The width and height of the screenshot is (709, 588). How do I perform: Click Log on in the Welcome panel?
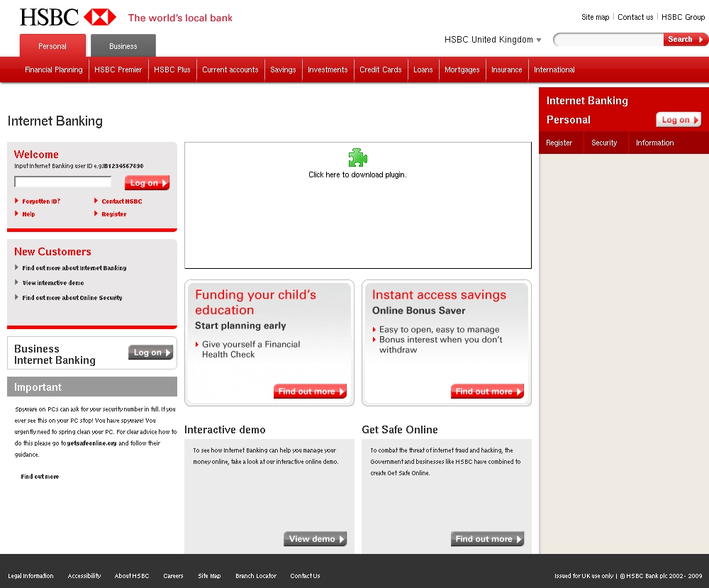pos(147,183)
